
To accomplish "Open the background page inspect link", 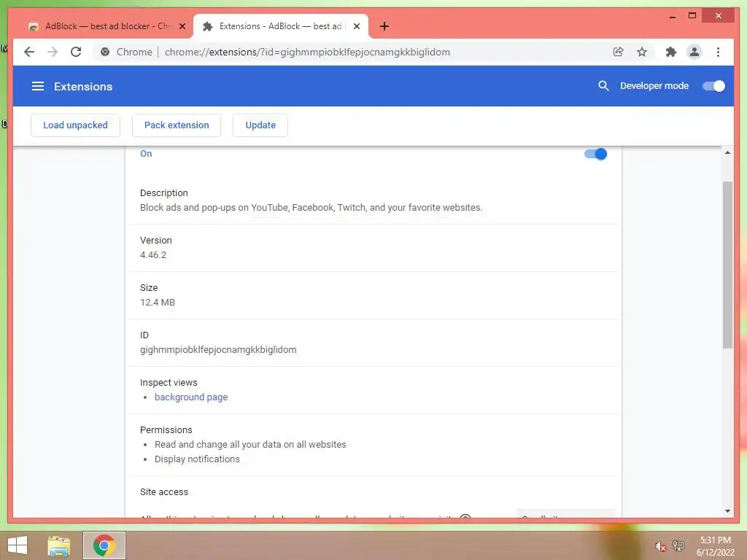I will (x=191, y=397).
